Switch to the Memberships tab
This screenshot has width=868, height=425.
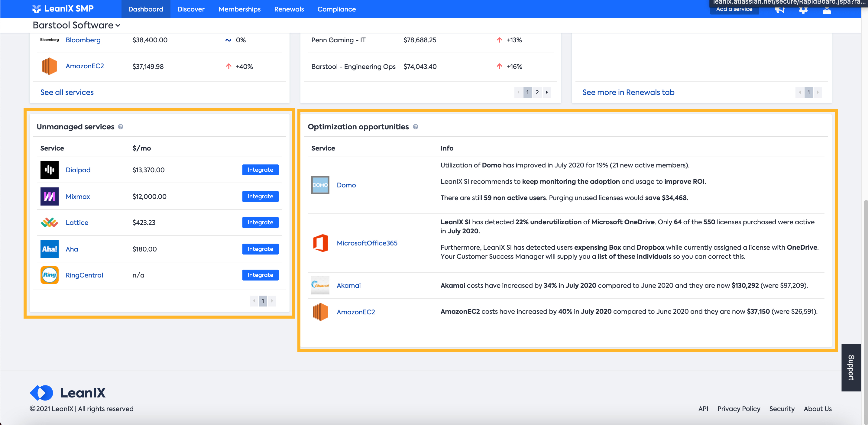tap(239, 9)
